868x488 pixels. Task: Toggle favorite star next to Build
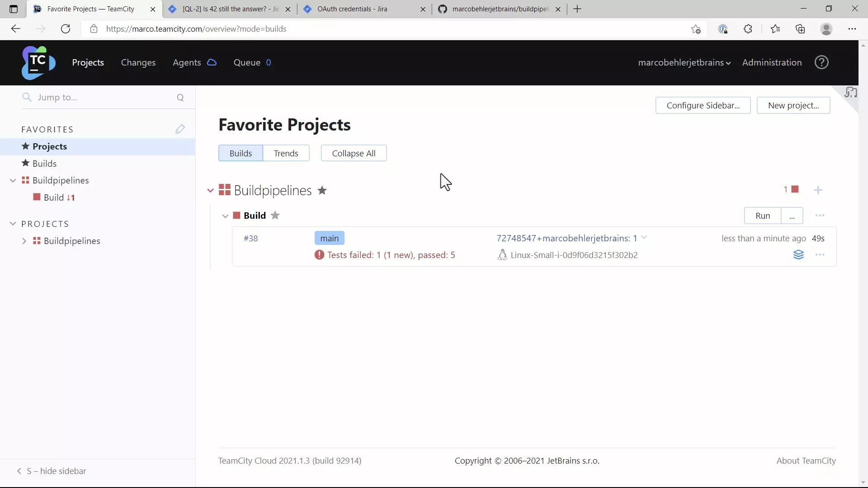tap(275, 216)
